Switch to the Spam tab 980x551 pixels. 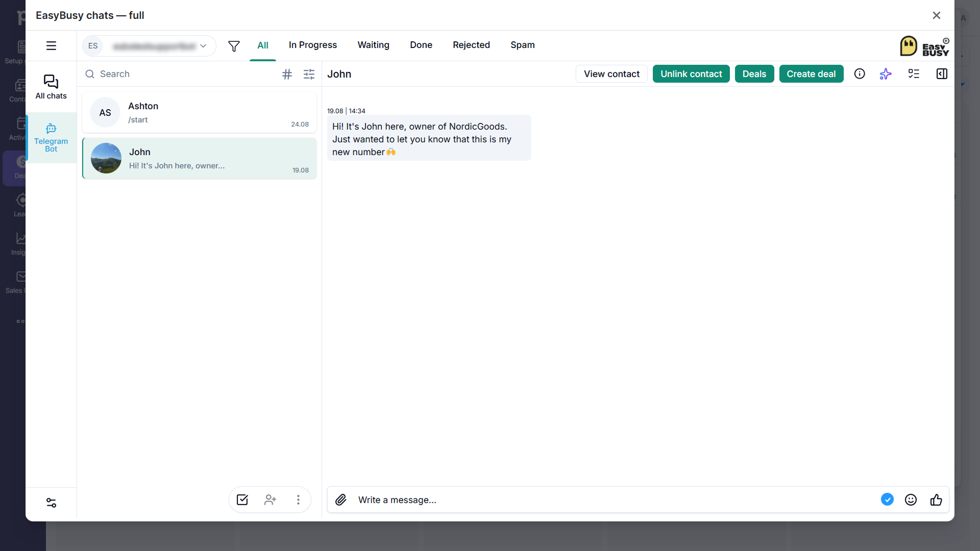523,45
